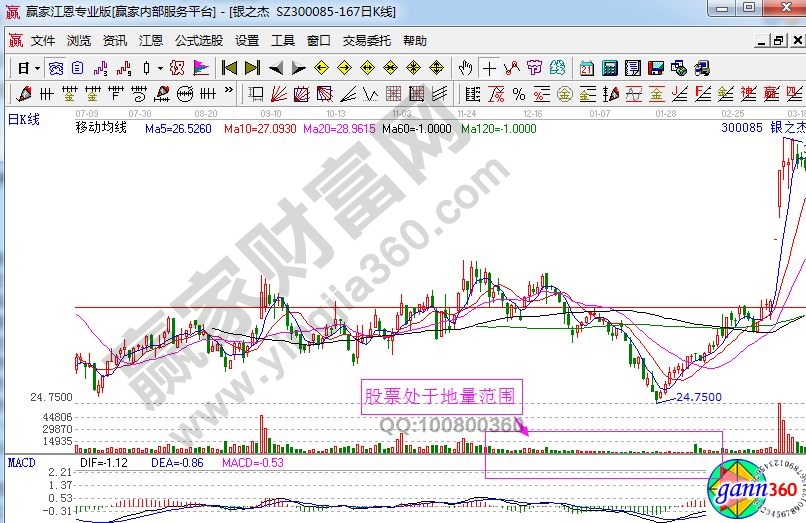
Task: Expand the period 日 dropdown arrow
Action: click(37, 69)
